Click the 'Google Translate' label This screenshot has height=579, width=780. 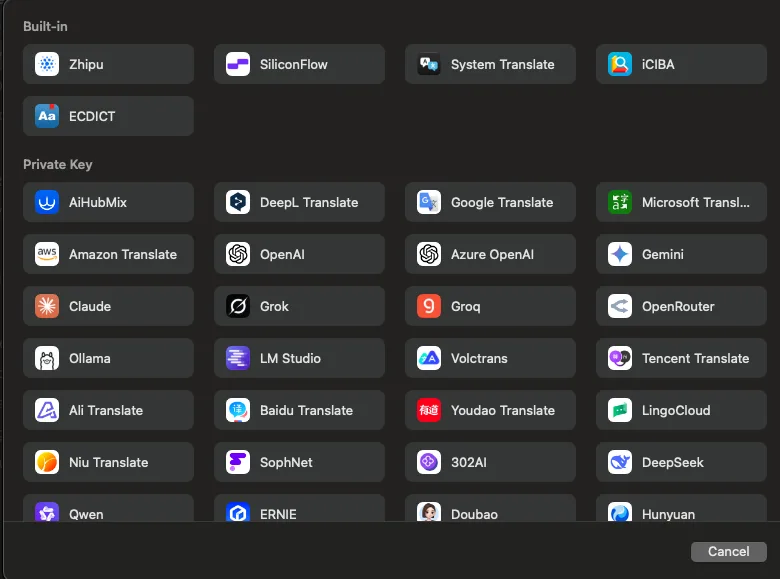(502, 203)
